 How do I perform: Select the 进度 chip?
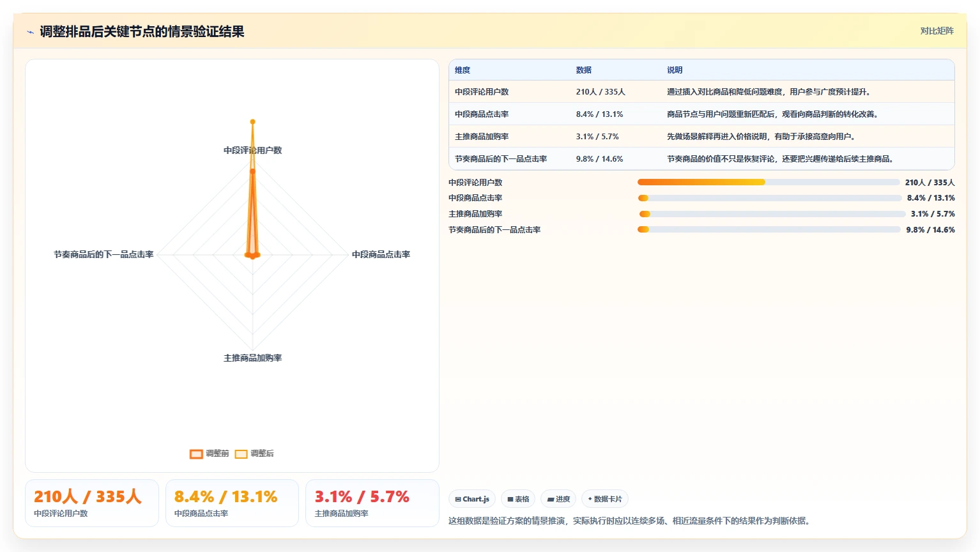click(x=558, y=499)
